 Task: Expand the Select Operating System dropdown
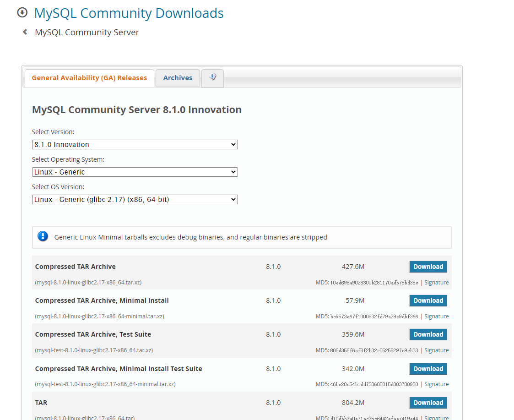(x=135, y=172)
